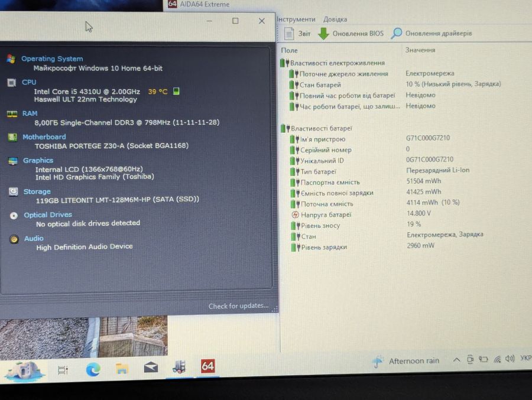
Task: Click the volume speaker tray icon
Action: tap(510, 359)
